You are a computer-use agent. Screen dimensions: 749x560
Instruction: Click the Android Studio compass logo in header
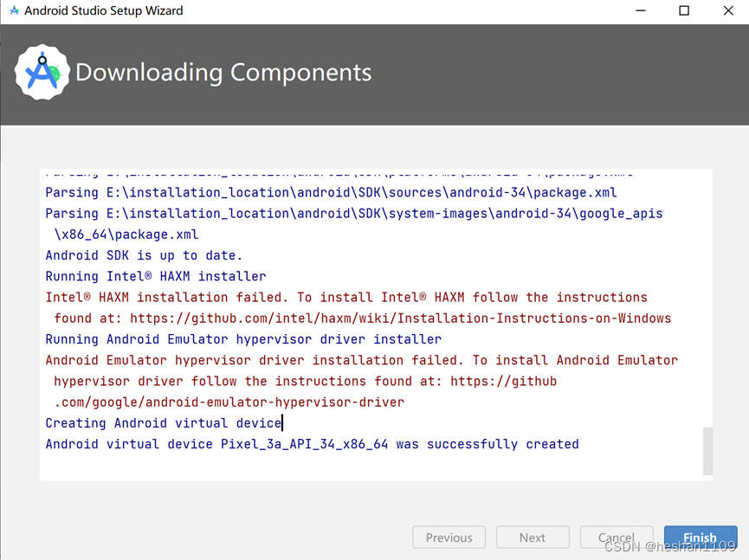(42, 71)
